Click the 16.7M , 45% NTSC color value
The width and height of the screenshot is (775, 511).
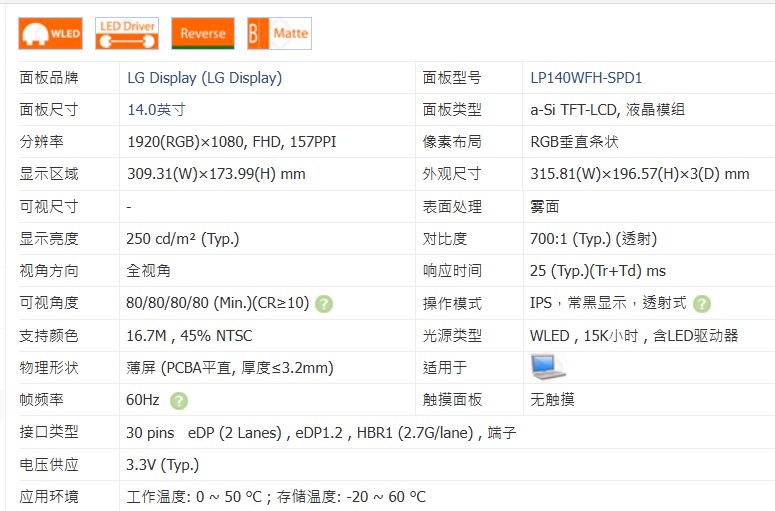(x=189, y=336)
